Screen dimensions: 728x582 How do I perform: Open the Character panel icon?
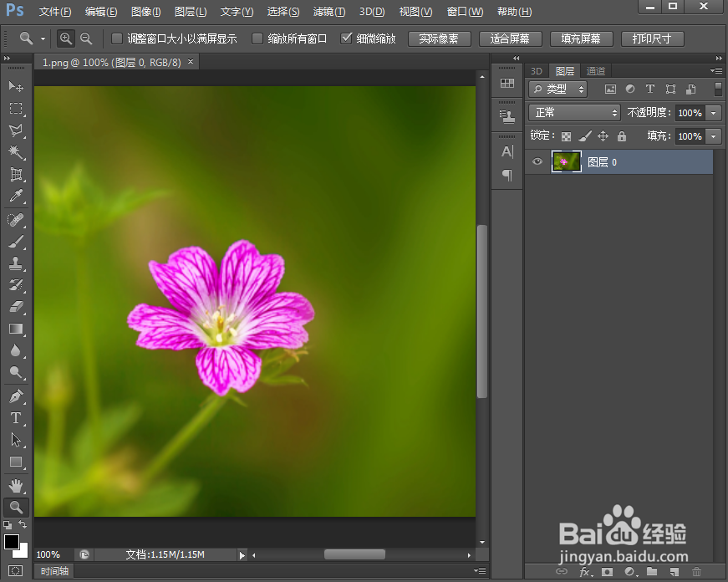tap(507, 151)
